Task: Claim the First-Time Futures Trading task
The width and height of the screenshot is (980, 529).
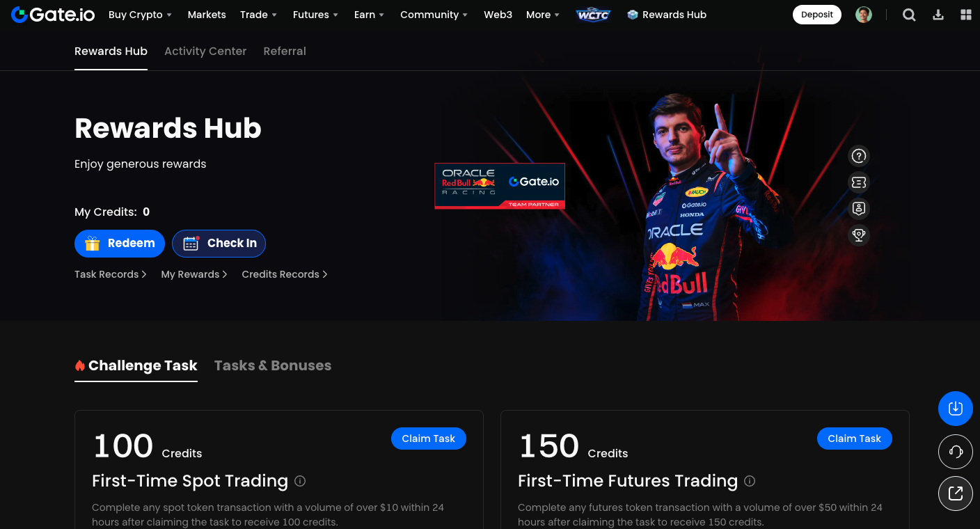Action: coord(854,439)
